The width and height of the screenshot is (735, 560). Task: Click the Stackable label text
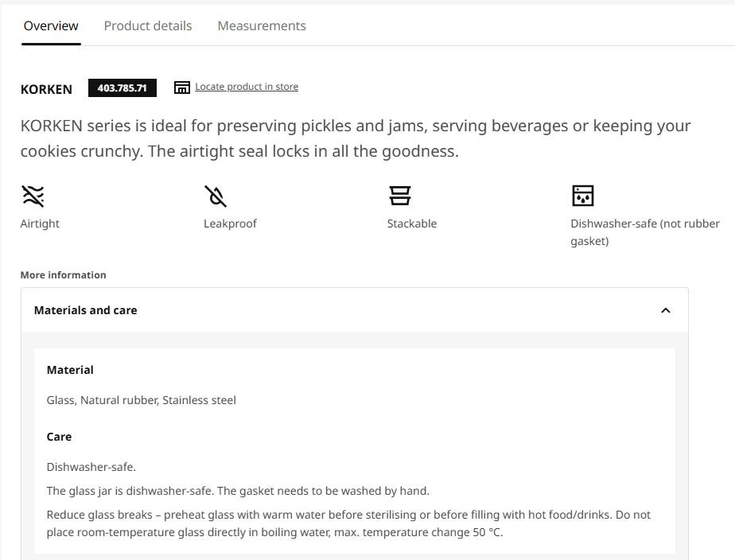(x=412, y=224)
